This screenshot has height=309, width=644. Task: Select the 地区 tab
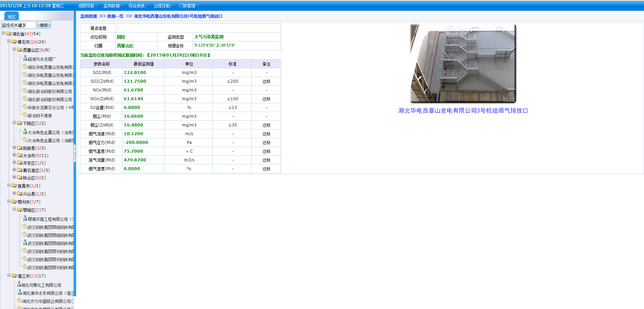[x=12, y=16]
